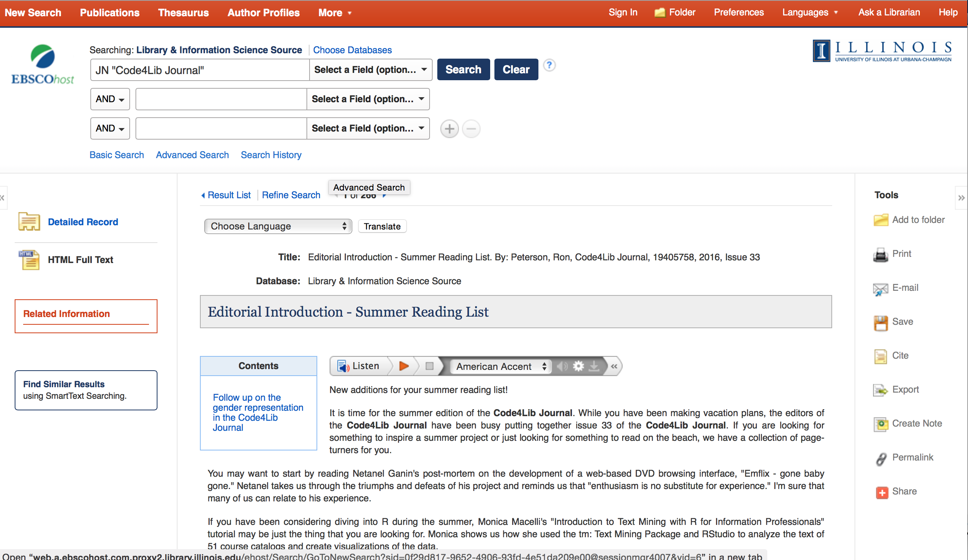Click the Export icon in Tools

(x=881, y=390)
